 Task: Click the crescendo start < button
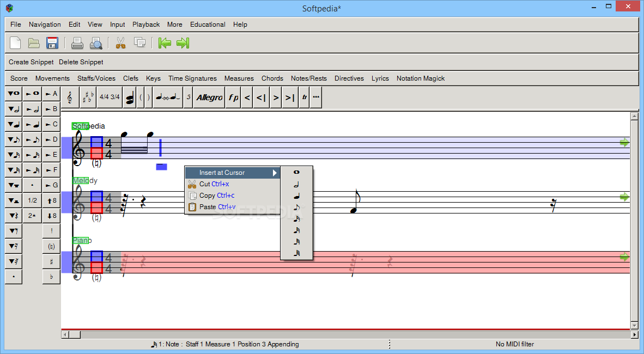tap(247, 97)
